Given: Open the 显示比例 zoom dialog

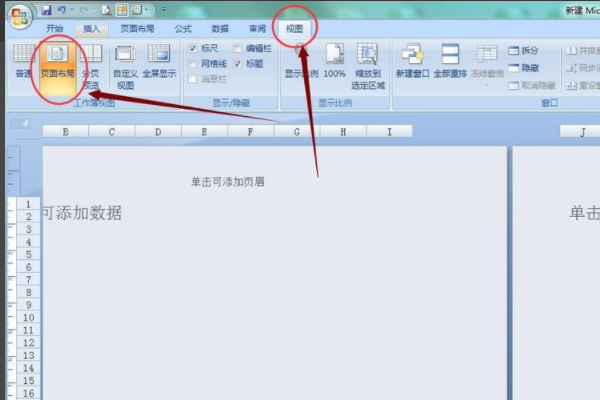Looking at the screenshot, I should [x=301, y=61].
